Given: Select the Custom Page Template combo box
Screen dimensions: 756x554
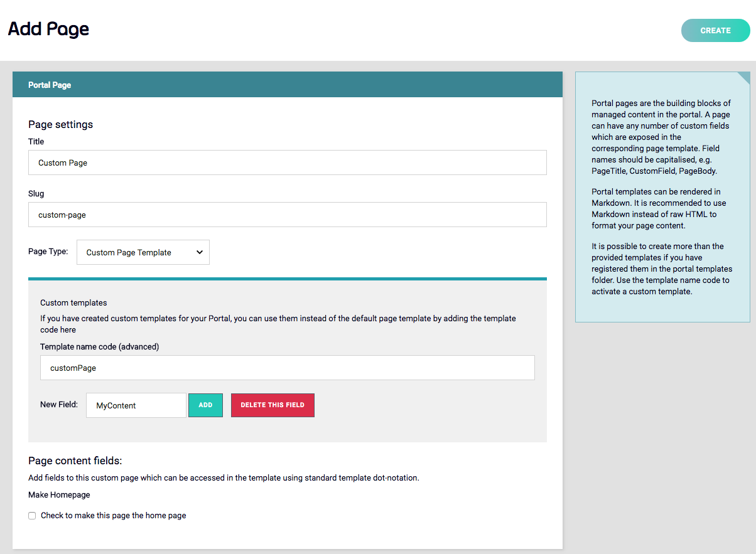Looking at the screenshot, I should coord(143,252).
